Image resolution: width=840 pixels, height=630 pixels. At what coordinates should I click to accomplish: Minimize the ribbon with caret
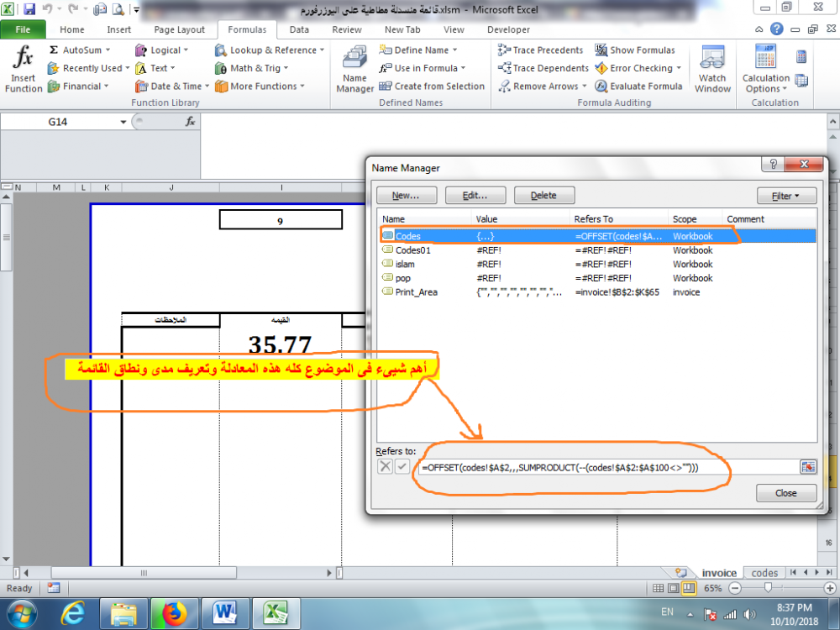click(x=759, y=29)
